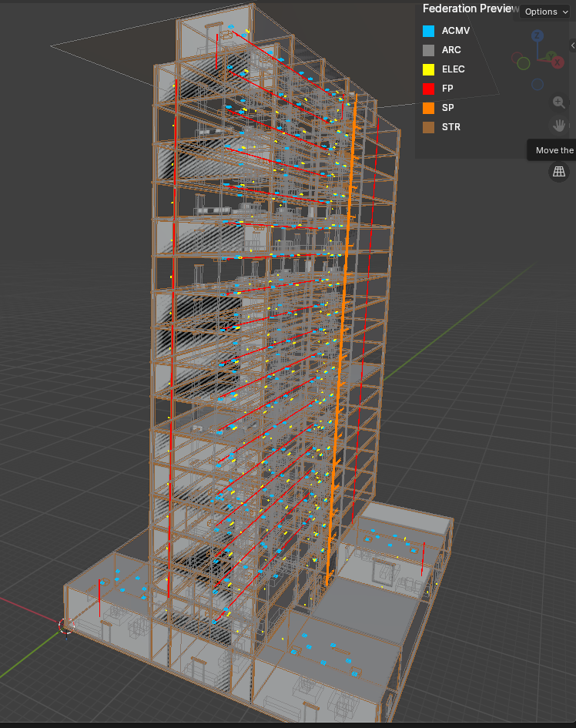576x728 pixels.
Task: Click the SP orange color swatch
Action: (428, 108)
